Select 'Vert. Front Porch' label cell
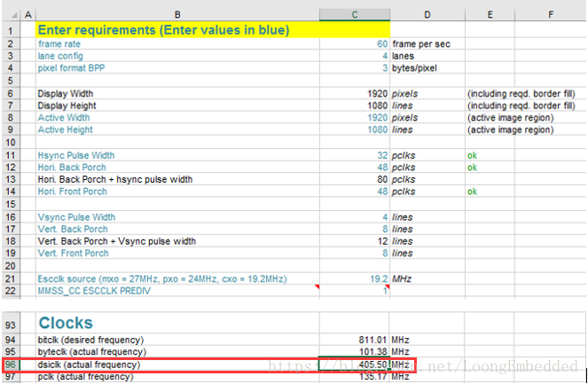Image resolution: width=588 pixels, height=384 pixels. (x=177, y=253)
